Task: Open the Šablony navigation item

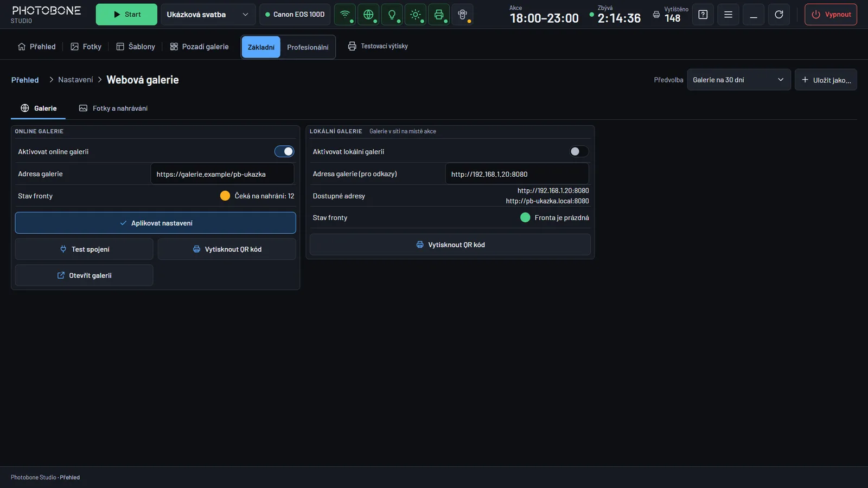Action: coord(136,47)
